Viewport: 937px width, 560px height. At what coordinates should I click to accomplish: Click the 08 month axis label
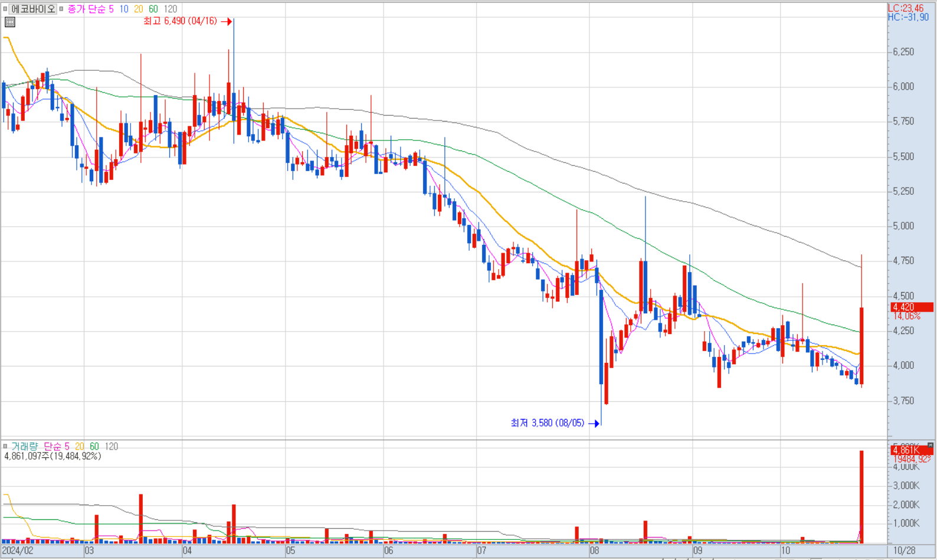[x=594, y=551]
